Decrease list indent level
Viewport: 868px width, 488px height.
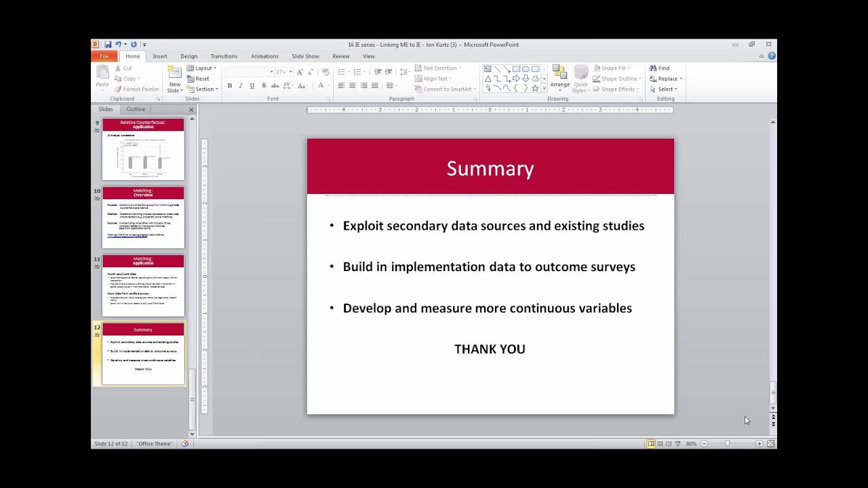pos(378,72)
